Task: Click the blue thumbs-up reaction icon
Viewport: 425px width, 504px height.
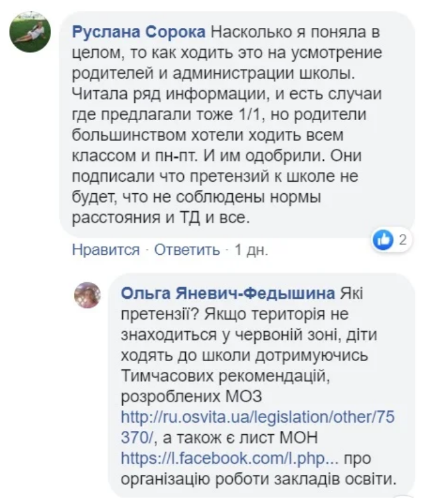Action: click(384, 240)
